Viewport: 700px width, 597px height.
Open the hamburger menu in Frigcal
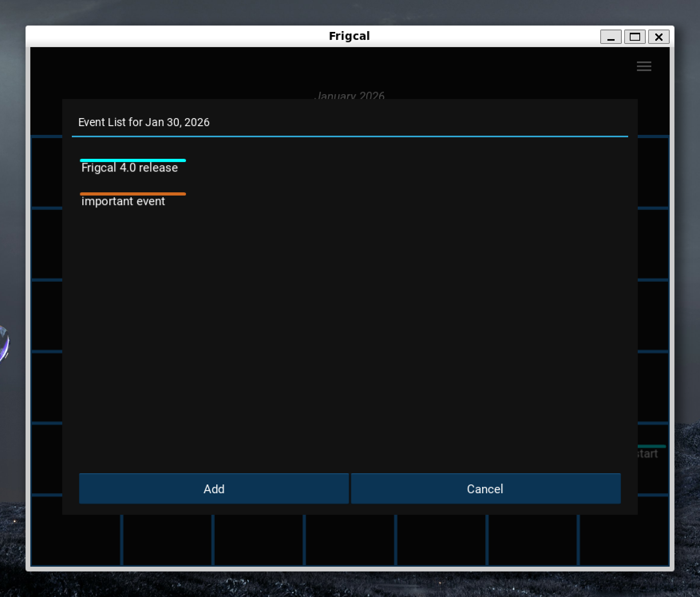tap(644, 66)
